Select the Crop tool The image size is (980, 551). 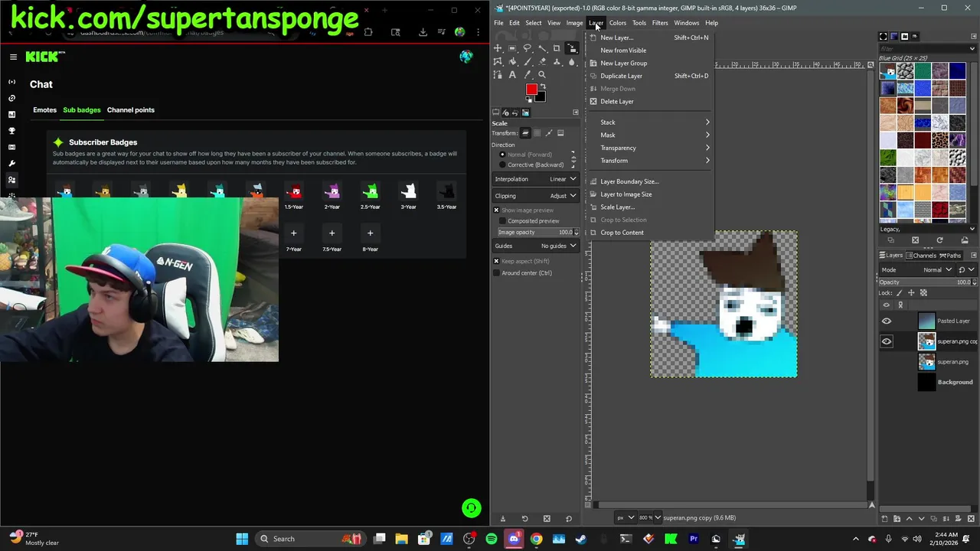coord(557,48)
